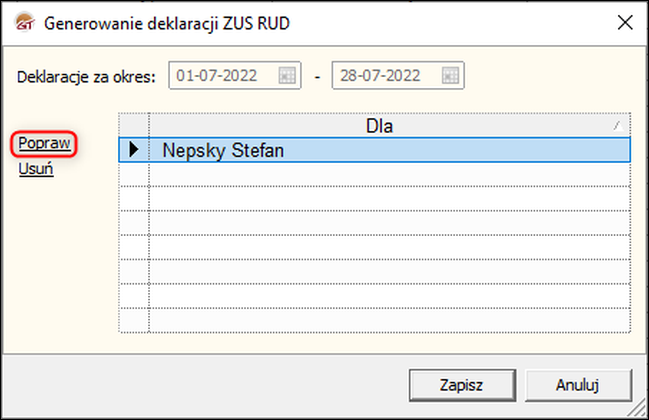Click the Usuń link

click(36, 169)
